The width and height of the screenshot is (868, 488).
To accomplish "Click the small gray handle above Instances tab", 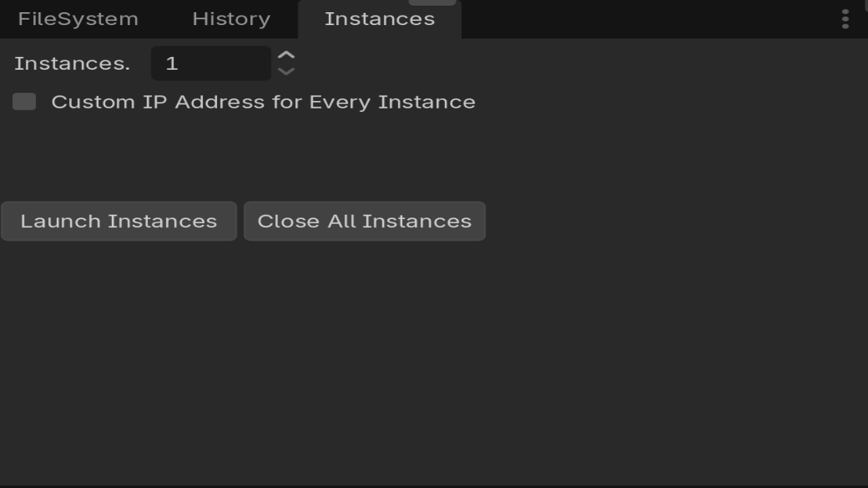I will point(432,3).
